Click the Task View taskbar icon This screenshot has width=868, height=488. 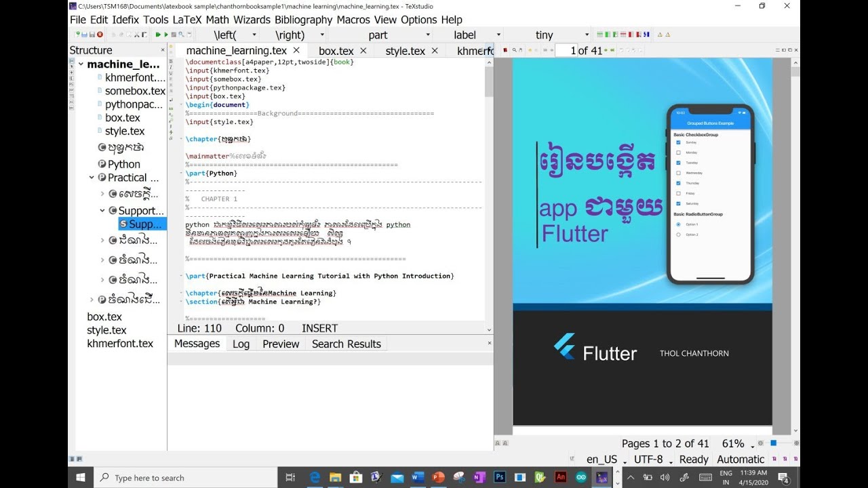point(291,477)
